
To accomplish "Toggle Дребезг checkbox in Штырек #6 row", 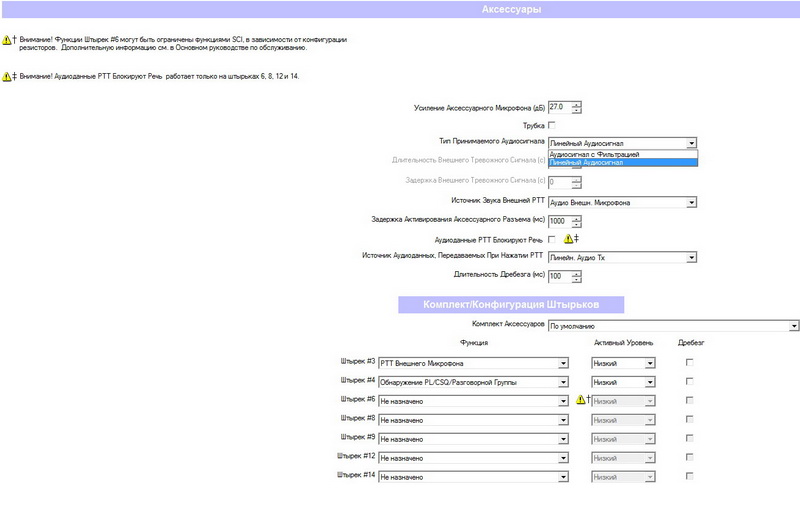I will tap(689, 400).
